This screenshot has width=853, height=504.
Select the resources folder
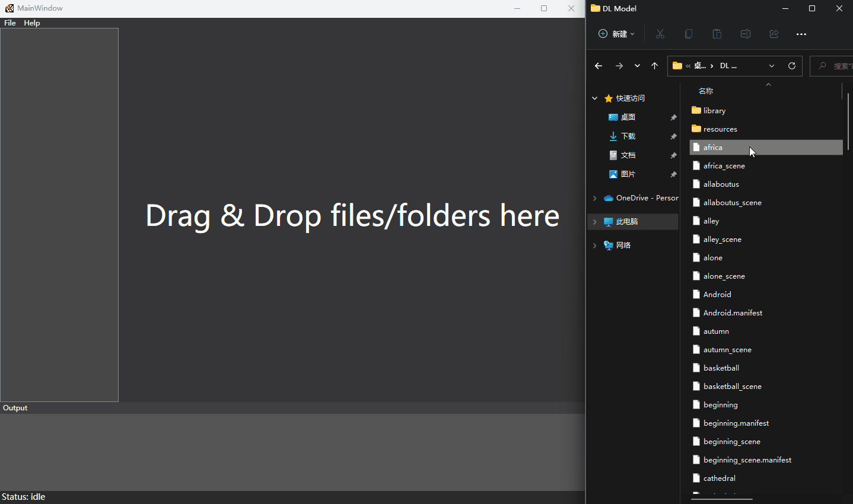pos(766,129)
